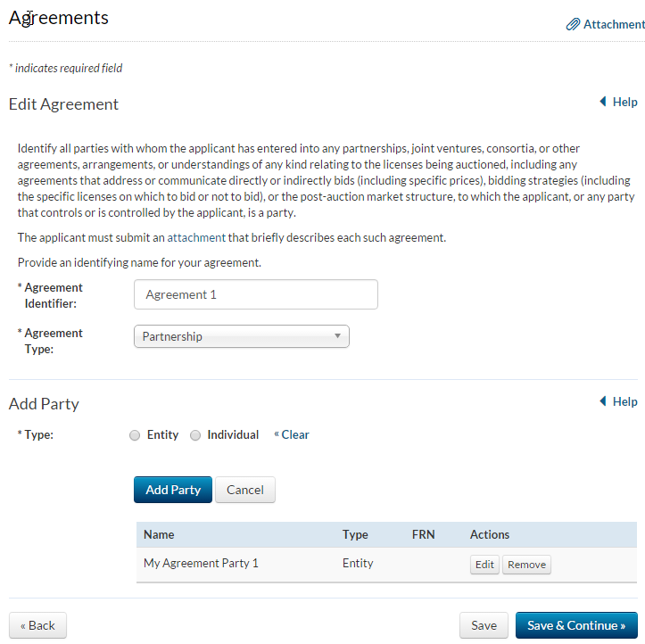Click the Agreement Identifier text field
The height and width of the screenshot is (644, 645).
[x=255, y=294]
